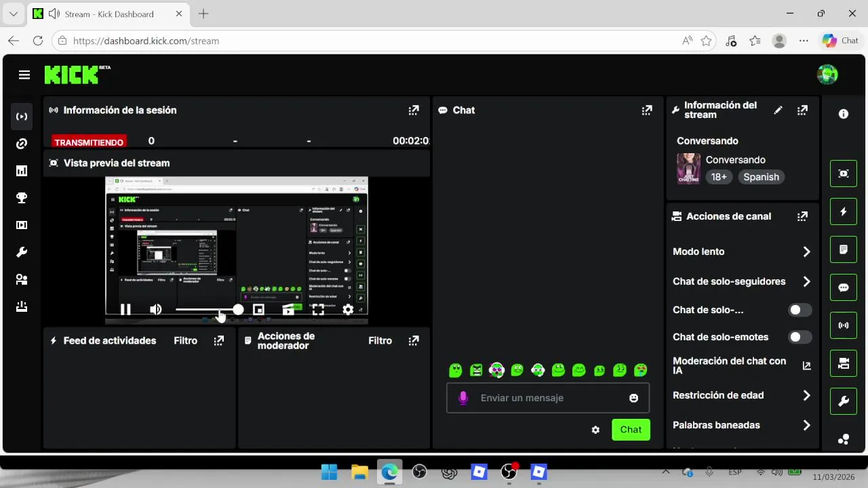The height and width of the screenshot is (488, 868).
Task: Open the wrench icon in left sidebar
Action: (x=22, y=252)
